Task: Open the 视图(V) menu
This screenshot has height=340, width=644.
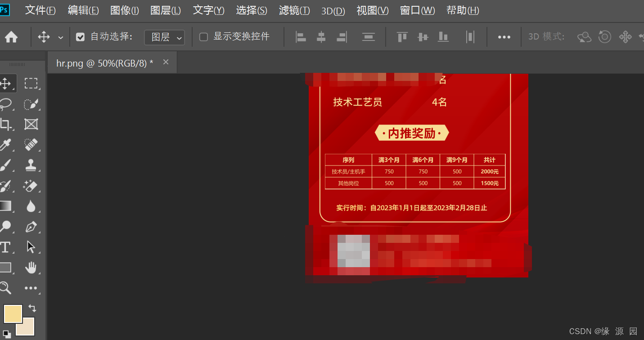Action: click(x=373, y=10)
